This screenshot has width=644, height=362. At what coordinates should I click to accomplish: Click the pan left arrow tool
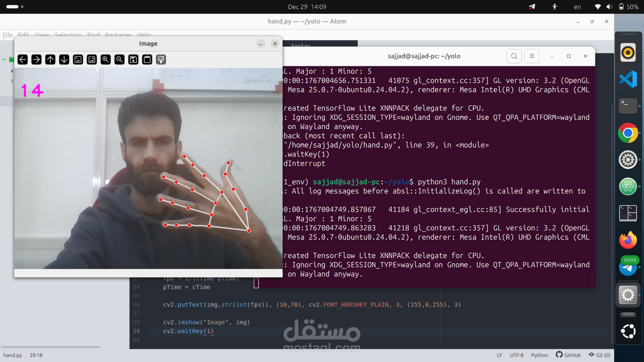[x=23, y=60]
